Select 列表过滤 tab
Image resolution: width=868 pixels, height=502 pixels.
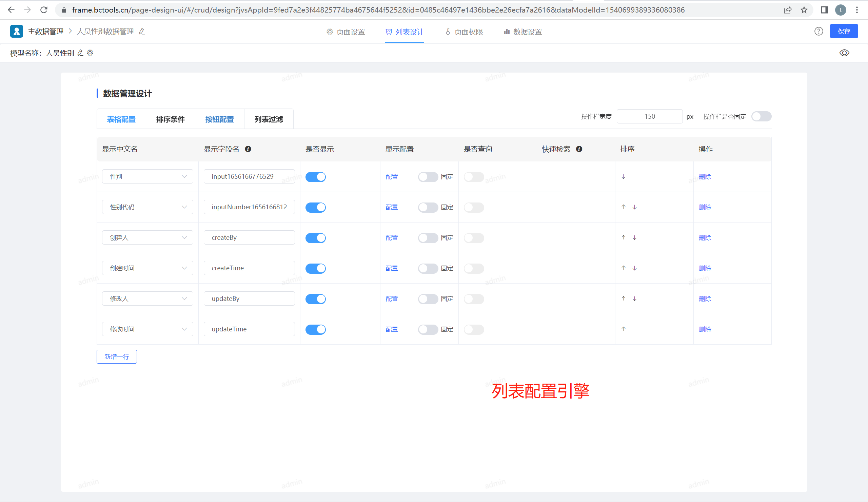[x=269, y=119]
